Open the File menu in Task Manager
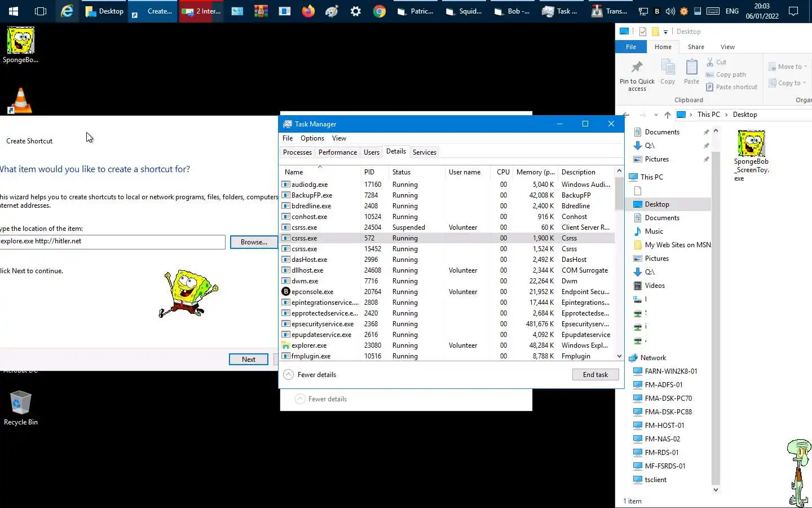 click(x=288, y=138)
